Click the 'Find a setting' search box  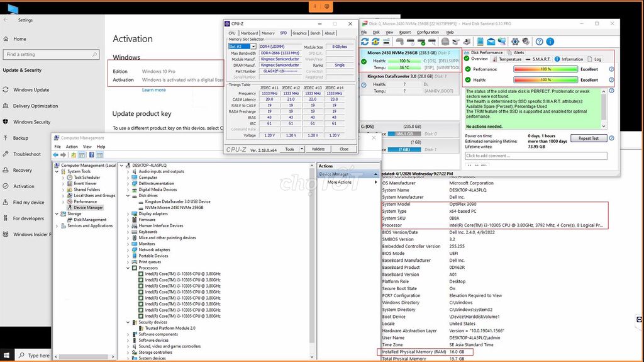tap(51, 54)
